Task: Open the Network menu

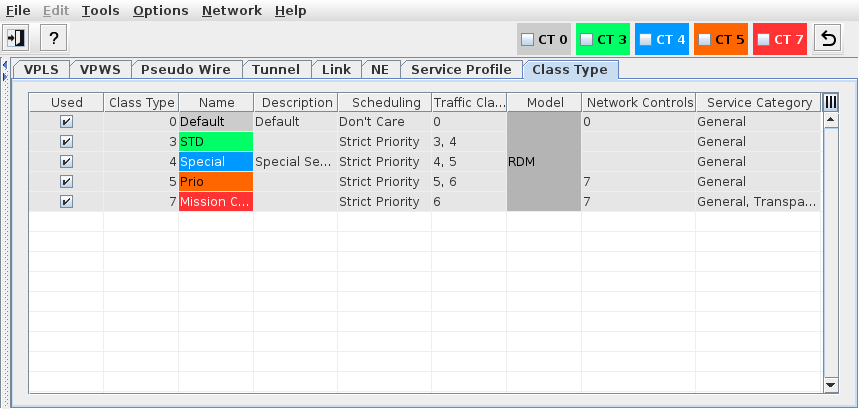Action: point(231,10)
